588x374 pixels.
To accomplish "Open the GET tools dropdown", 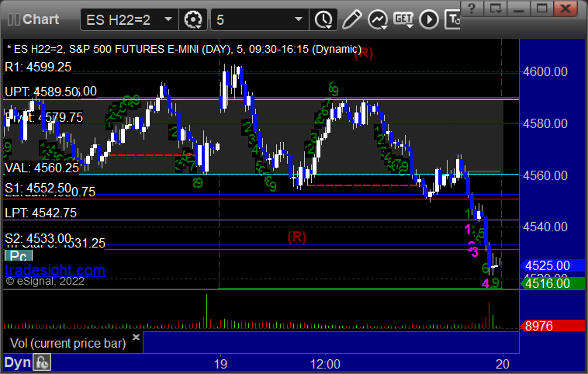I will (x=403, y=19).
